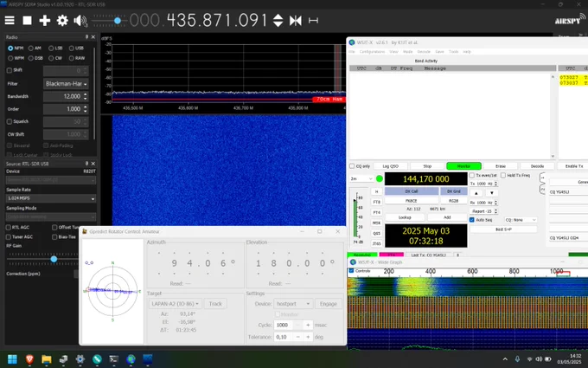Click the center tuning style icon
Screen dimensions: 588x368
[296, 20]
